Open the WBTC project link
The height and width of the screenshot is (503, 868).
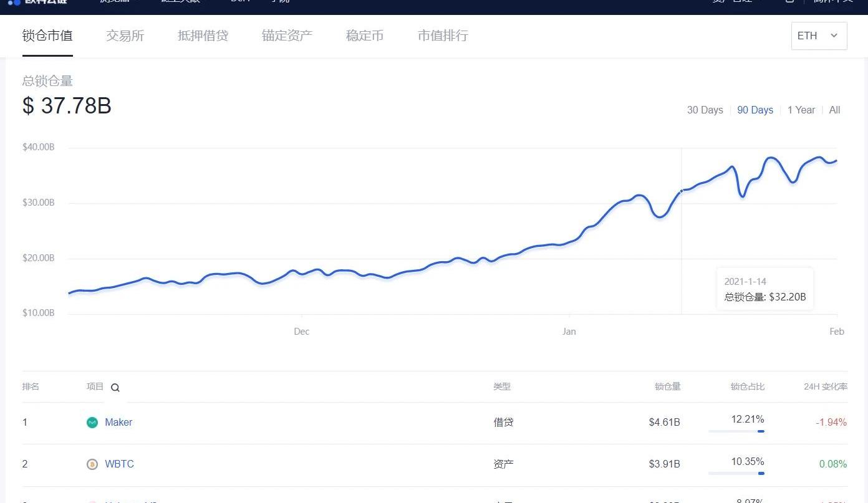coord(119,464)
